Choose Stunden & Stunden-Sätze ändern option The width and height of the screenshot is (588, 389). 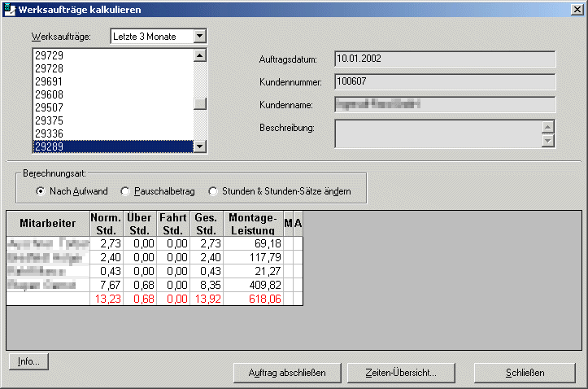tap(214, 191)
